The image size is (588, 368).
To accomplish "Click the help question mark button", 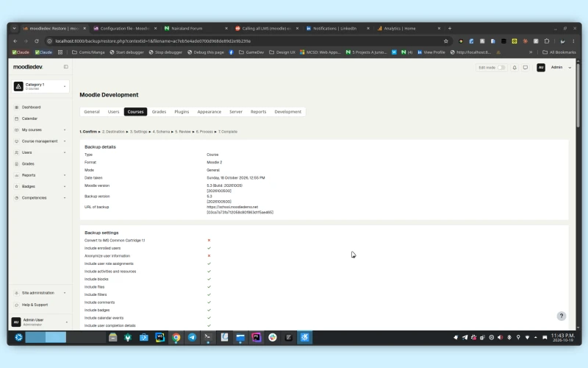I will (562, 316).
